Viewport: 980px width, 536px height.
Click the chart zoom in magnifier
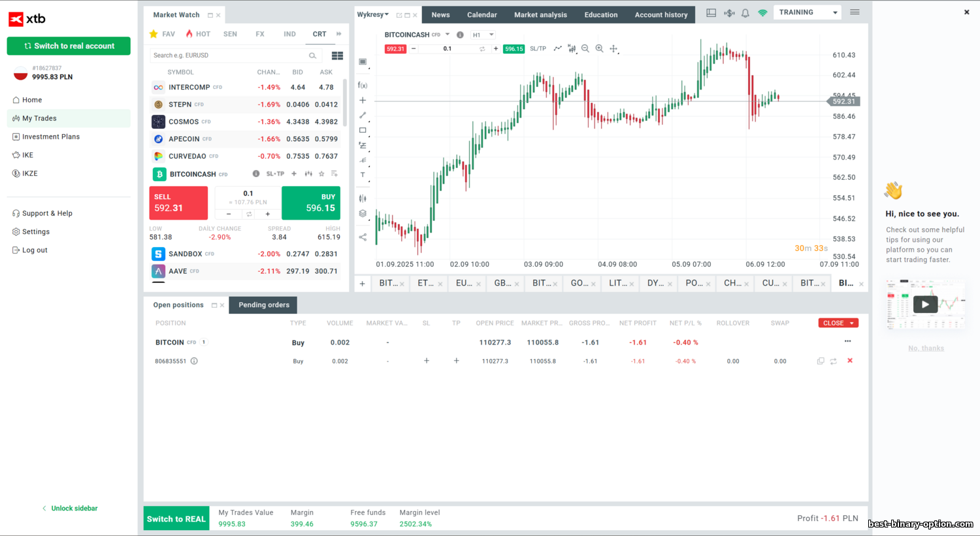[599, 48]
